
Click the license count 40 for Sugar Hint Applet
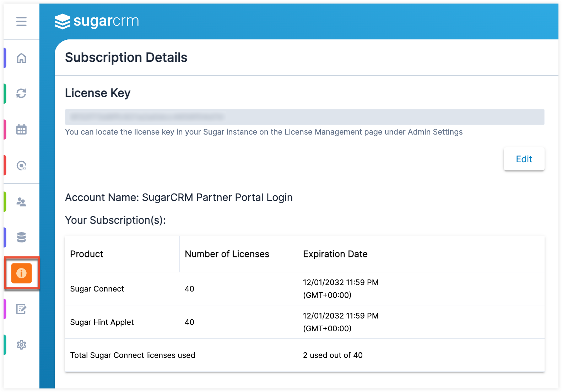coord(189,322)
